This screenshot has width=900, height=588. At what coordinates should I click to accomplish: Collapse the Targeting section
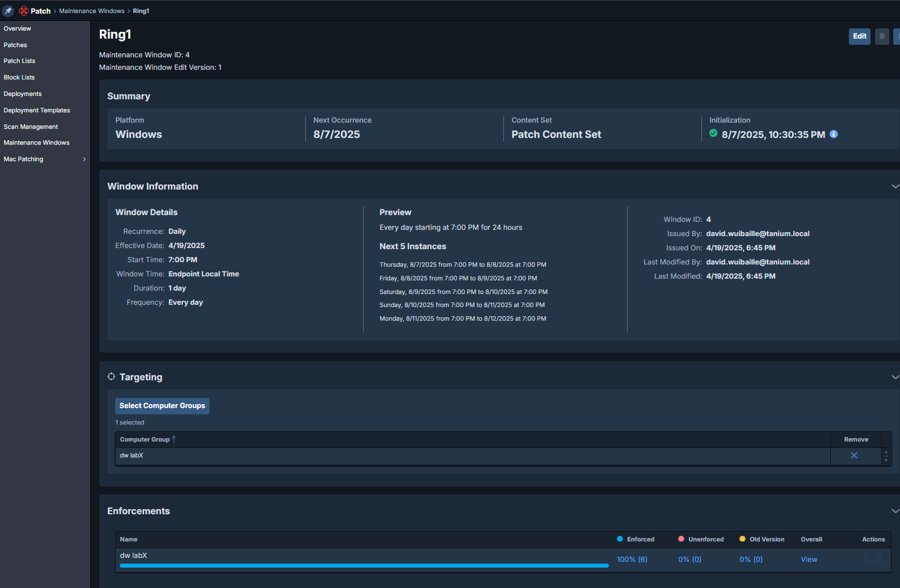click(895, 377)
